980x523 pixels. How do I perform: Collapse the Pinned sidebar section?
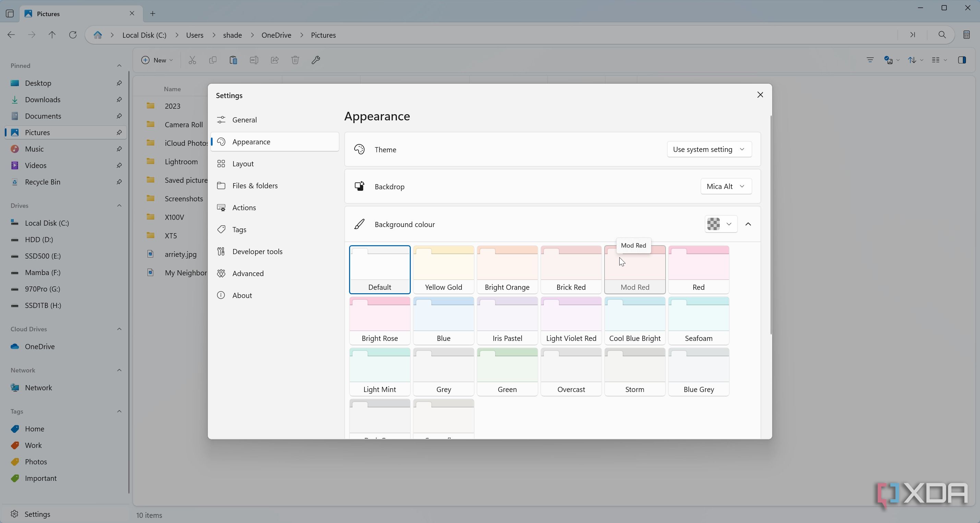pyautogui.click(x=119, y=66)
